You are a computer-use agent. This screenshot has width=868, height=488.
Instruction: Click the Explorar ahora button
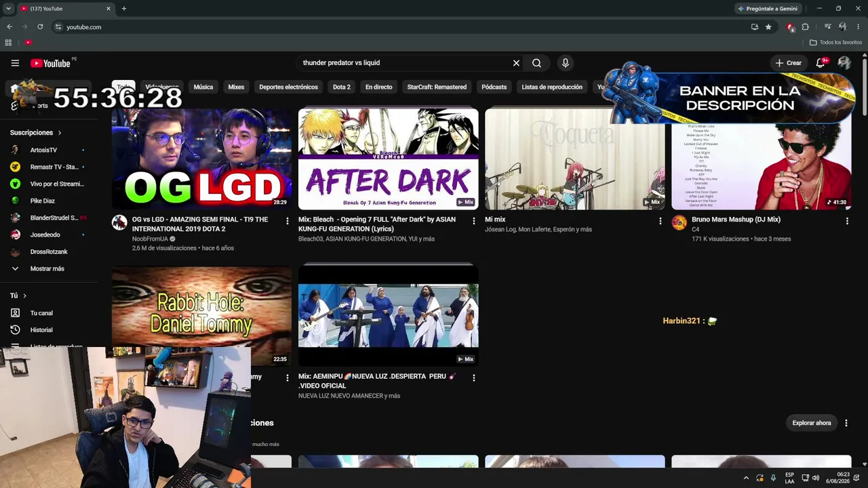tap(812, 423)
